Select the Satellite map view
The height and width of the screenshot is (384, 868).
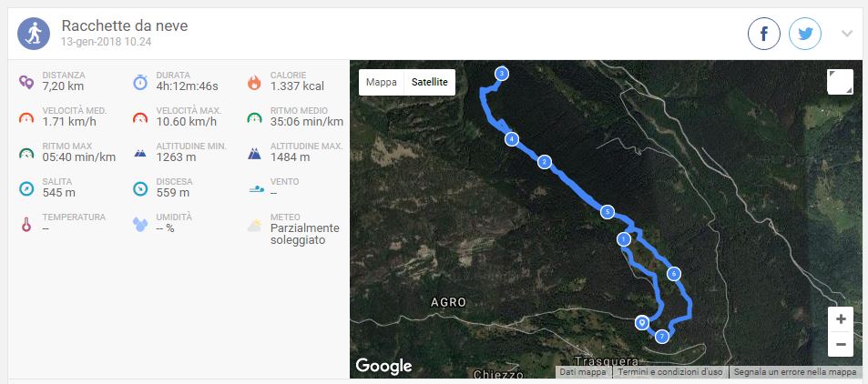(x=429, y=82)
